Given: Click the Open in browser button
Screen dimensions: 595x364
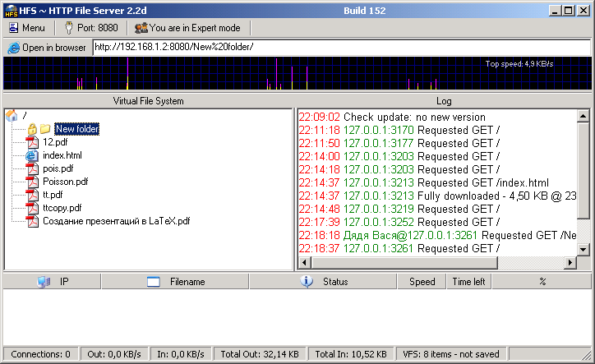Looking at the screenshot, I should pos(47,48).
